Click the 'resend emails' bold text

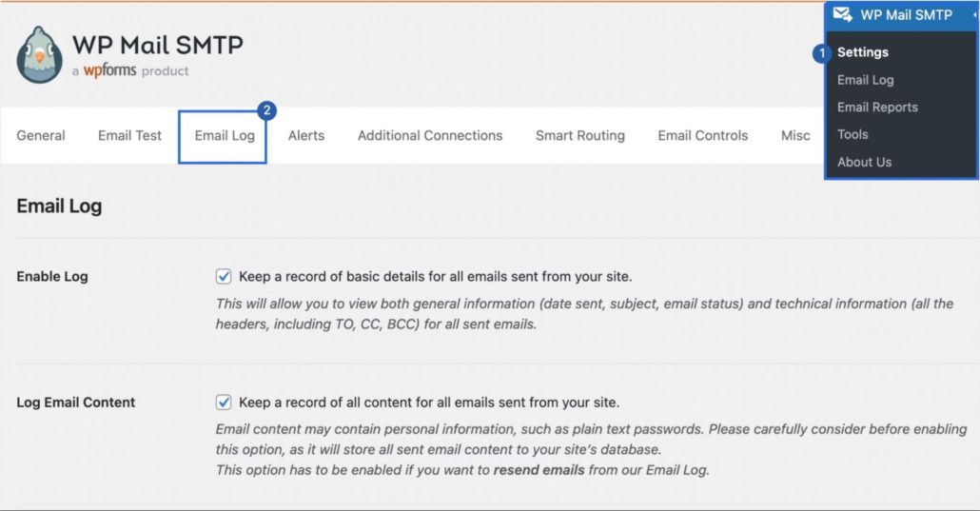(539, 470)
